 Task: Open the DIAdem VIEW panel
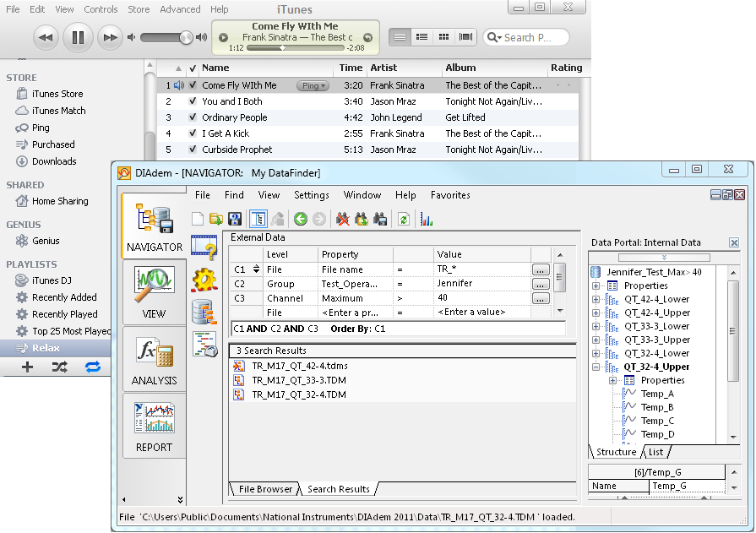153,291
